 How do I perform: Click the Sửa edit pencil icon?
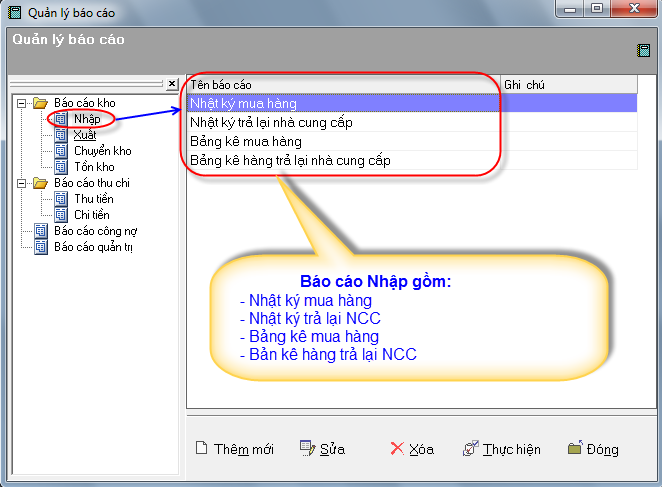pyautogui.click(x=307, y=449)
